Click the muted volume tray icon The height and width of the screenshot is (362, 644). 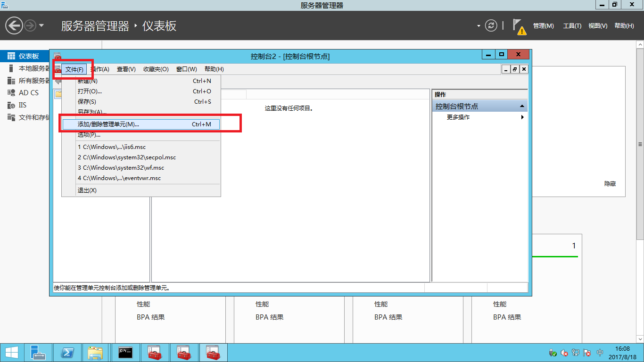click(564, 353)
